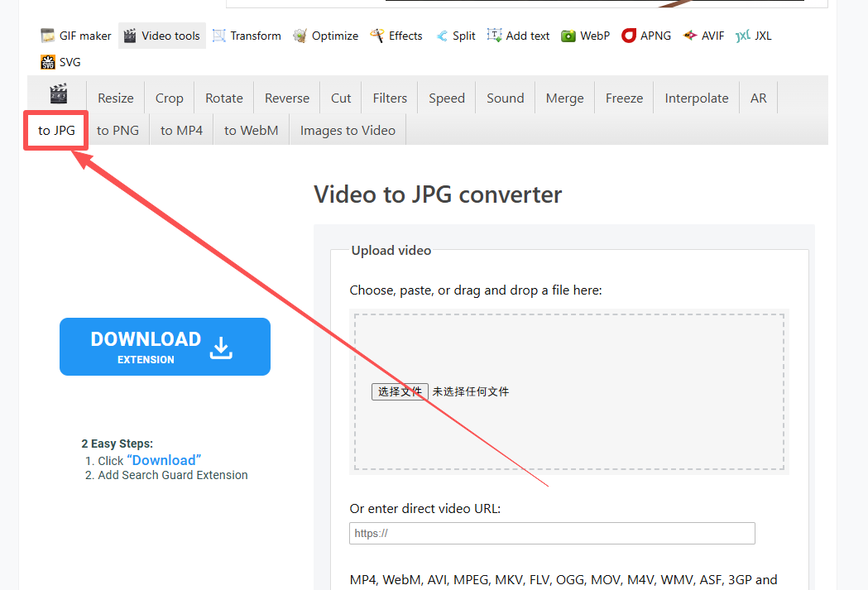Image resolution: width=868 pixels, height=590 pixels.
Task: Open the SVG tool
Action: click(61, 62)
